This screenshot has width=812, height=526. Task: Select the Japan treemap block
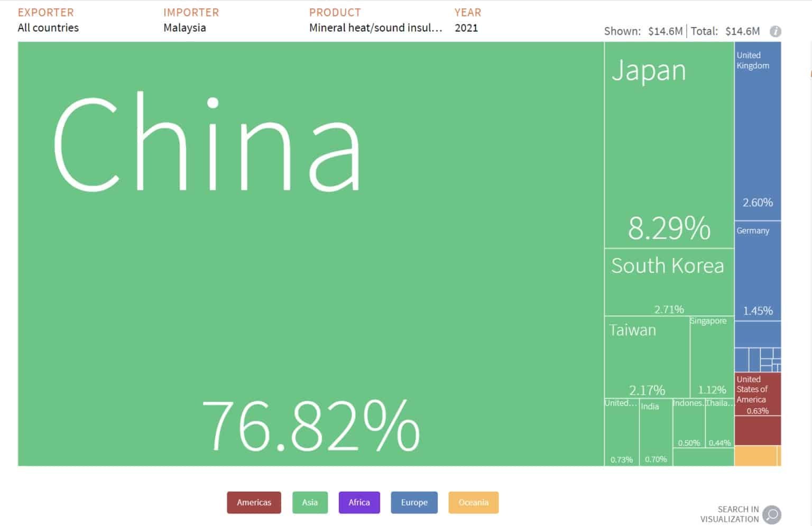[x=669, y=145]
